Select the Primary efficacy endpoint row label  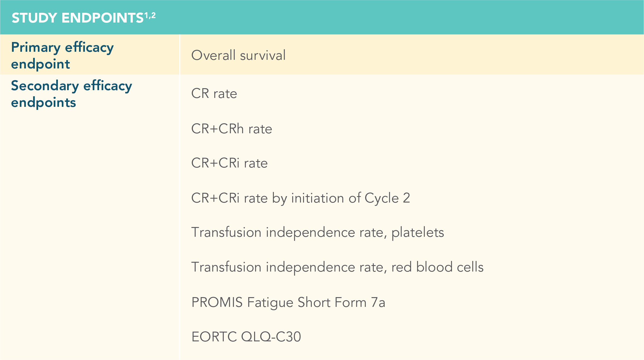[x=62, y=55]
